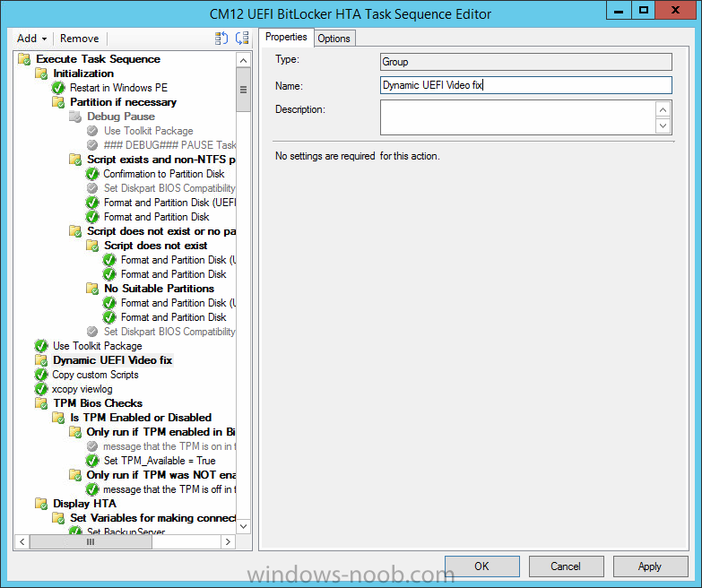The width and height of the screenshot is (702, 588).
Task: Click folder icon of No Suitable Partitions
Action: click(x=92, y=289)
